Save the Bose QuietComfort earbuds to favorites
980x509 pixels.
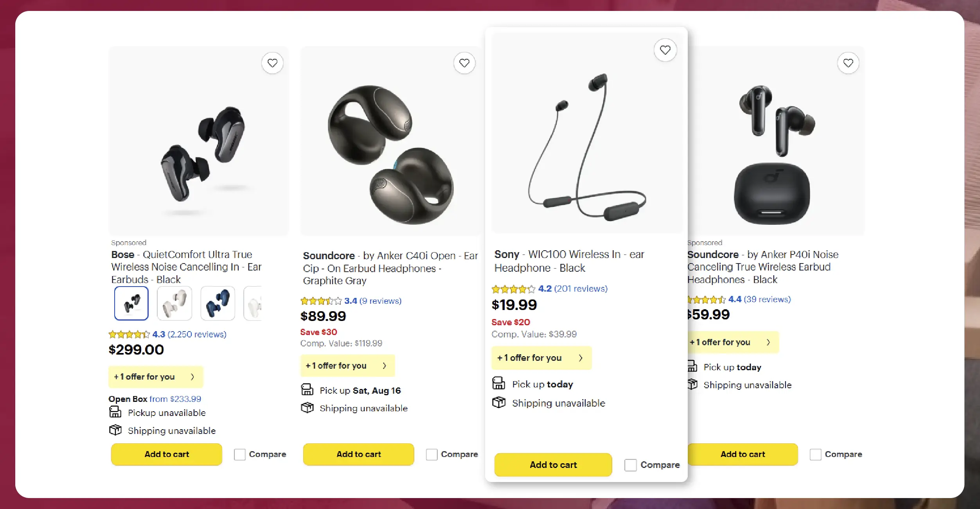pyautogui.click(x=272, y=63)
